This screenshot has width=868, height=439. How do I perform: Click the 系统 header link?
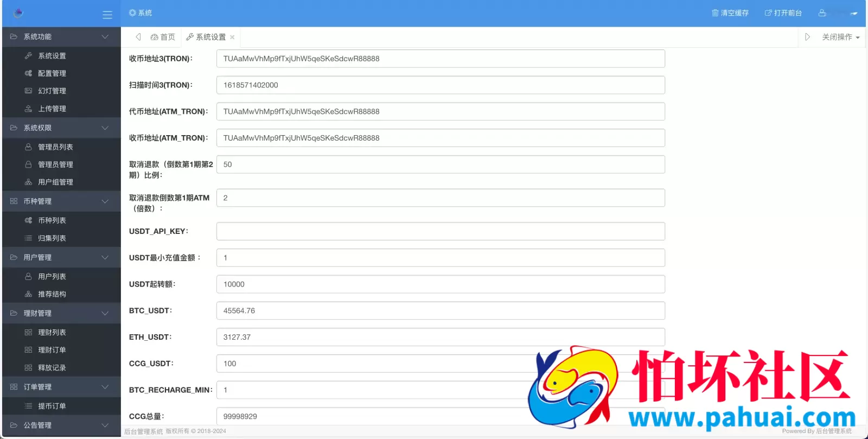(141, 12)
